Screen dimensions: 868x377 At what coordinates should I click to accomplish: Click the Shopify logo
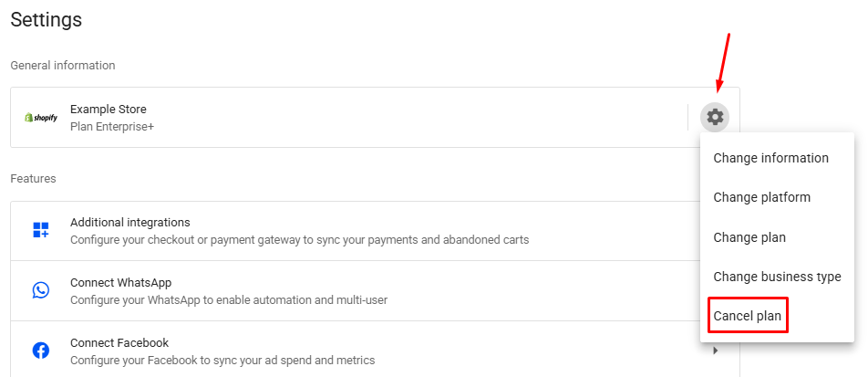click(x=41, y=118)
